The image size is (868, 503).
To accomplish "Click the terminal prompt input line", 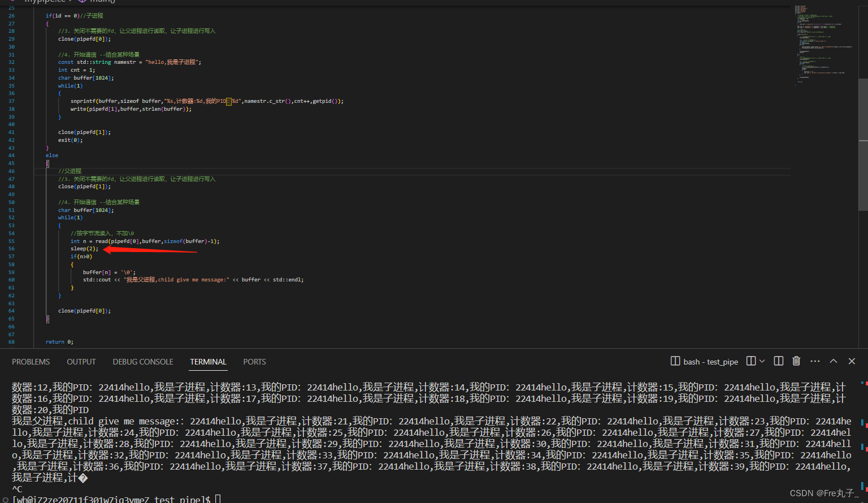I will click(x=116, y=499).
